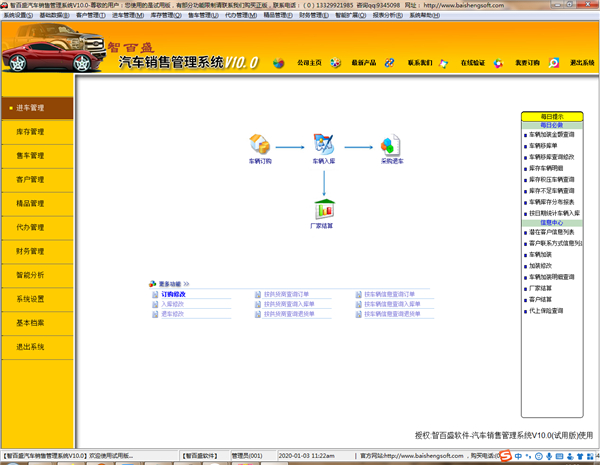Select 基本档案 in the left sidebar
The height and width of the screenshot is (465, 600).
click(x=38, y=323)
